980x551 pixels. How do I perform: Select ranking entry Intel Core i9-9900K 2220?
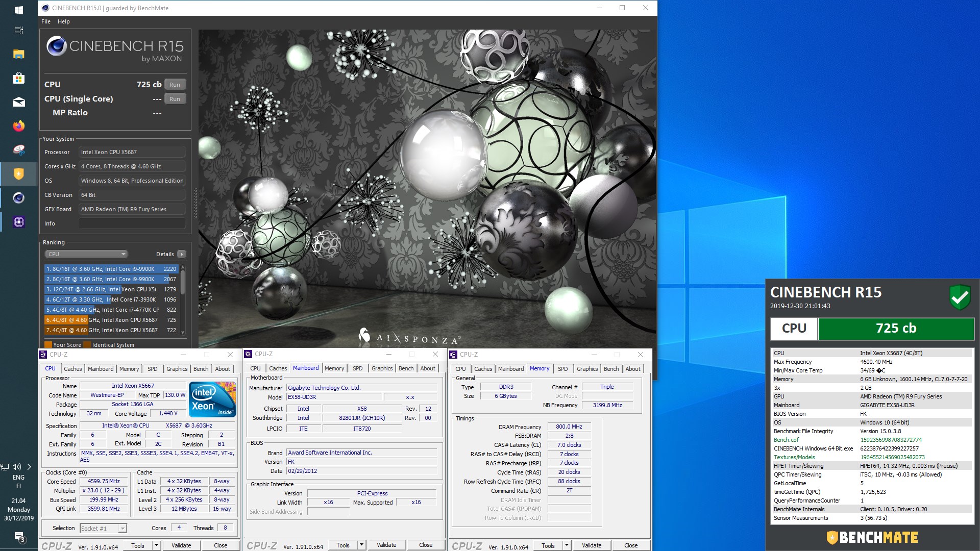tap(111, 269)
